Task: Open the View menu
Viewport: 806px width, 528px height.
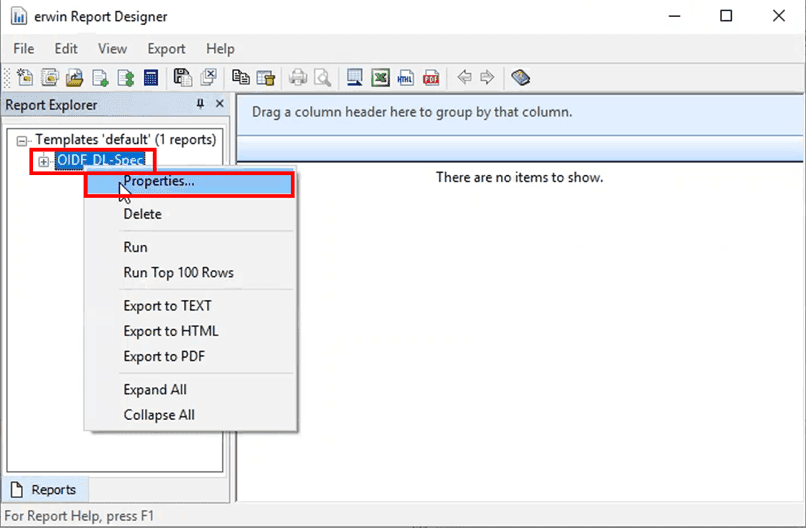Action: [x=112, y=49]
